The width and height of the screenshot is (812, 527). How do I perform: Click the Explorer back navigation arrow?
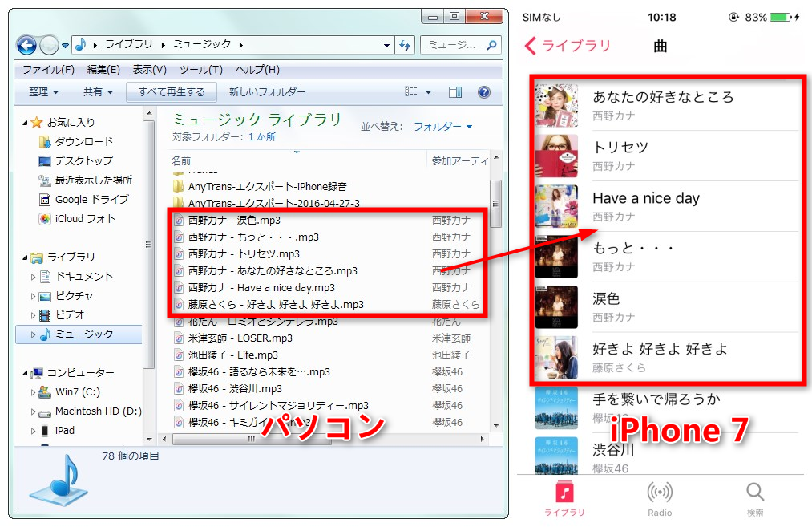click(26, 45)
